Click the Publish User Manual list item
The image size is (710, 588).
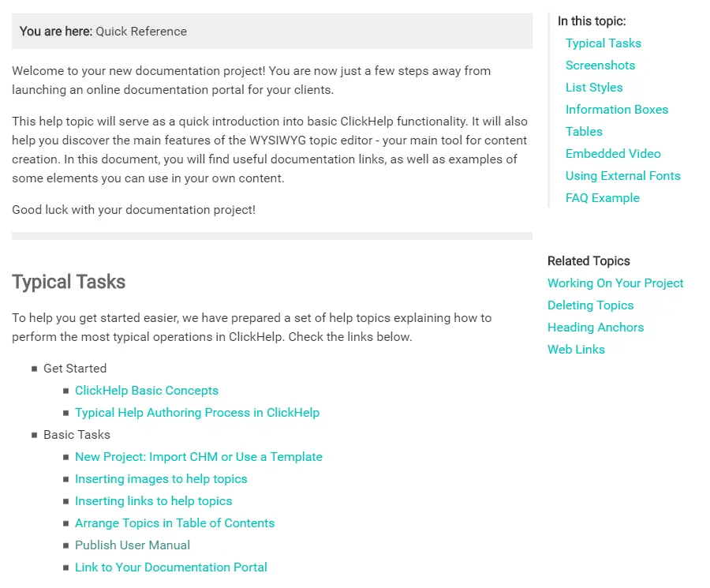pos(133,545)
